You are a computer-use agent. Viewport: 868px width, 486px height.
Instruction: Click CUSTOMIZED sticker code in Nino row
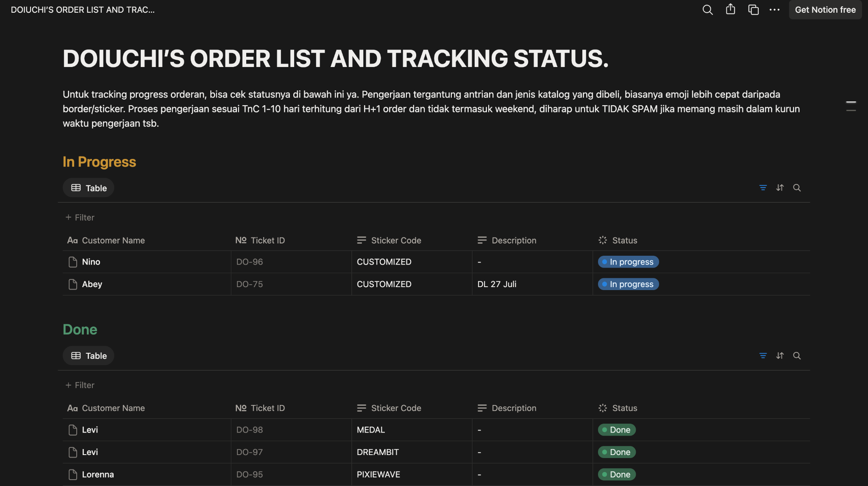point(412,262)
